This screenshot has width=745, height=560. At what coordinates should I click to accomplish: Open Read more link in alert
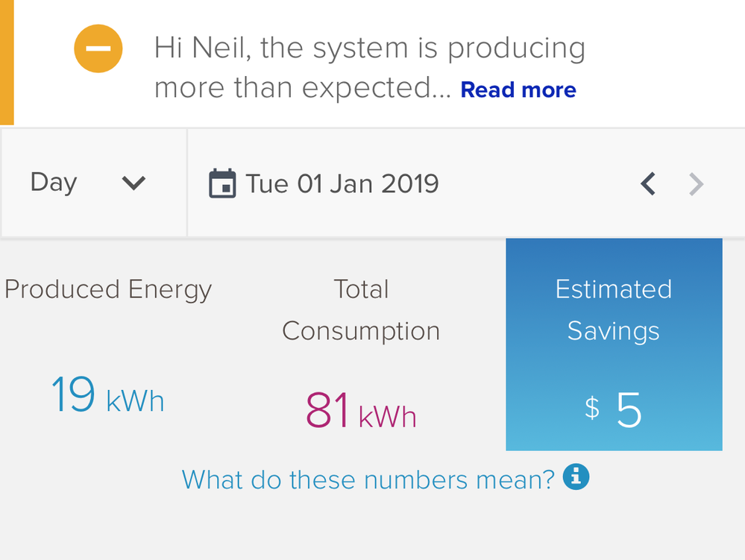[x=518, y=90]
